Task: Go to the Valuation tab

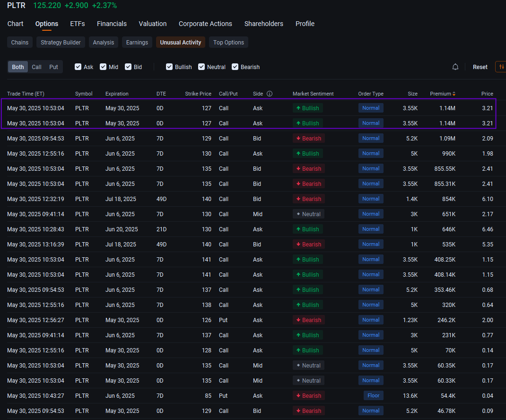Action: pos(153,24)
